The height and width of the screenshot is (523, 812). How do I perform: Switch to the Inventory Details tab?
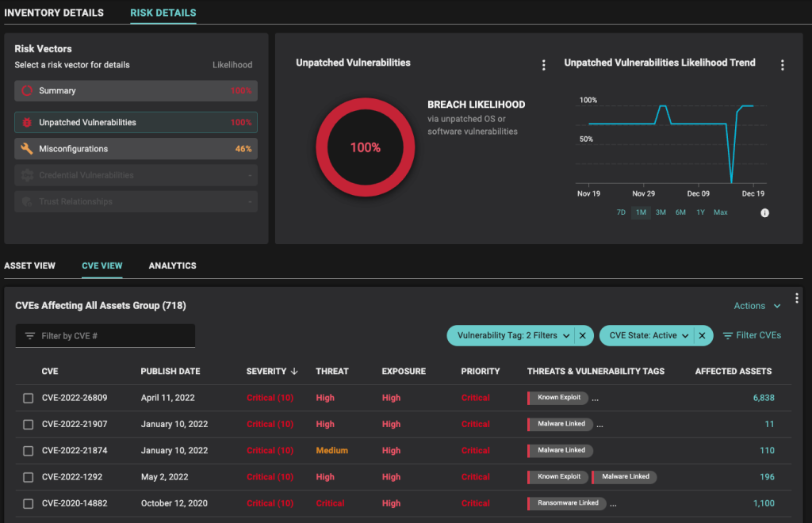[54, 13]
